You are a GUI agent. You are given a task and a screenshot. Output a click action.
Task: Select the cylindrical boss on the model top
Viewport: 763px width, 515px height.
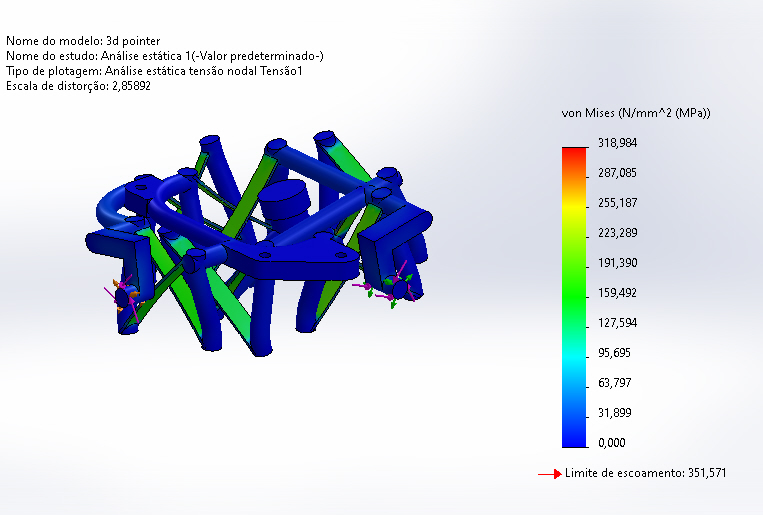pos(284,200)
